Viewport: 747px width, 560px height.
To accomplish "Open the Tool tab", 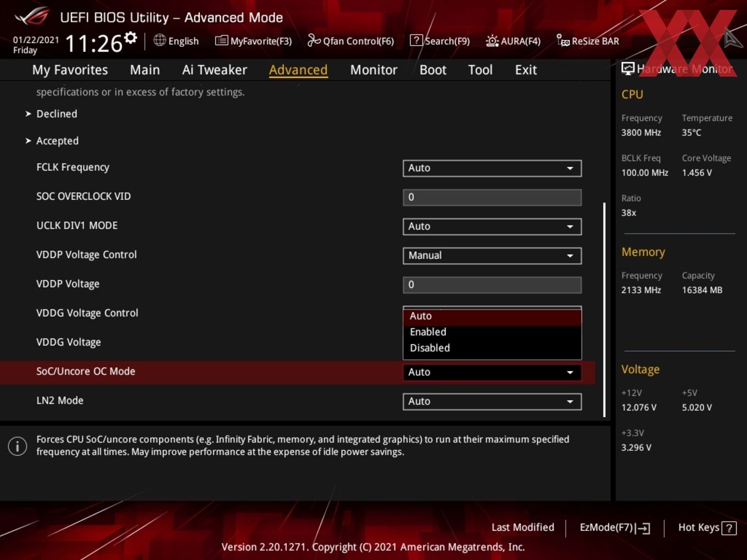I will [480, 70].
